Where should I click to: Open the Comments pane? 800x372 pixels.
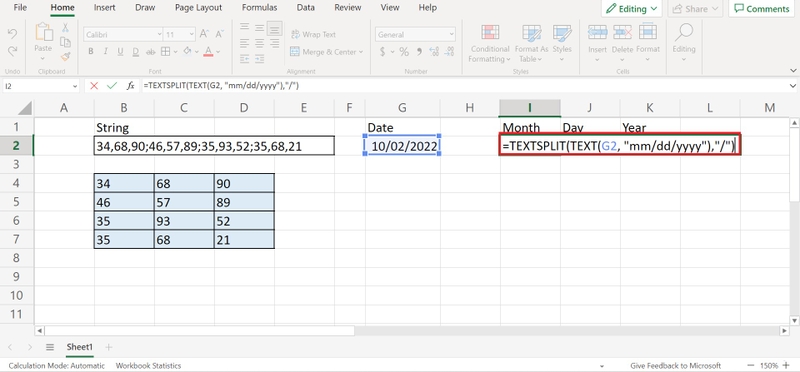(x=761, y=9)
